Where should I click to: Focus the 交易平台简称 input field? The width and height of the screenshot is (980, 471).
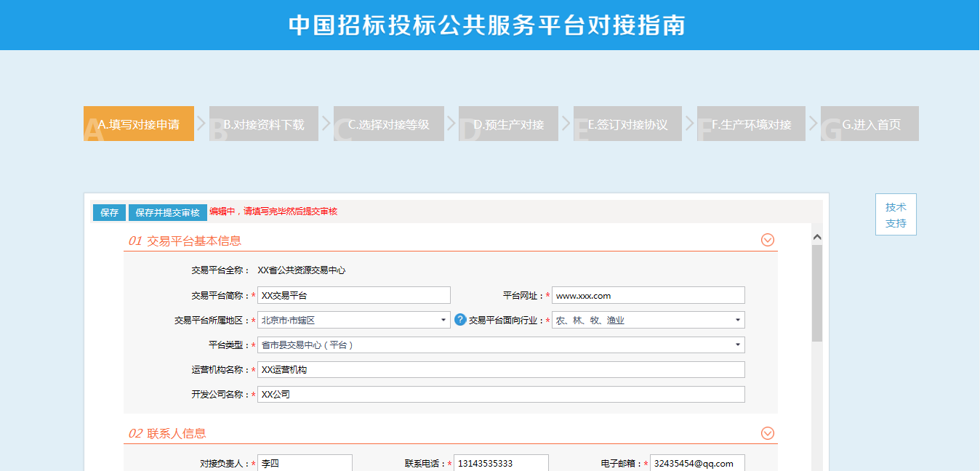(x=353, y=295)
